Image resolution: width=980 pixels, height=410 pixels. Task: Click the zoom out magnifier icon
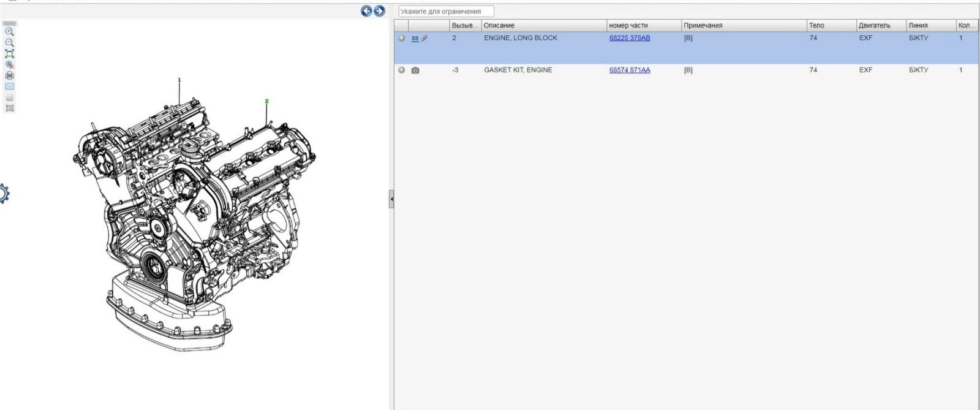coord(9,42)
